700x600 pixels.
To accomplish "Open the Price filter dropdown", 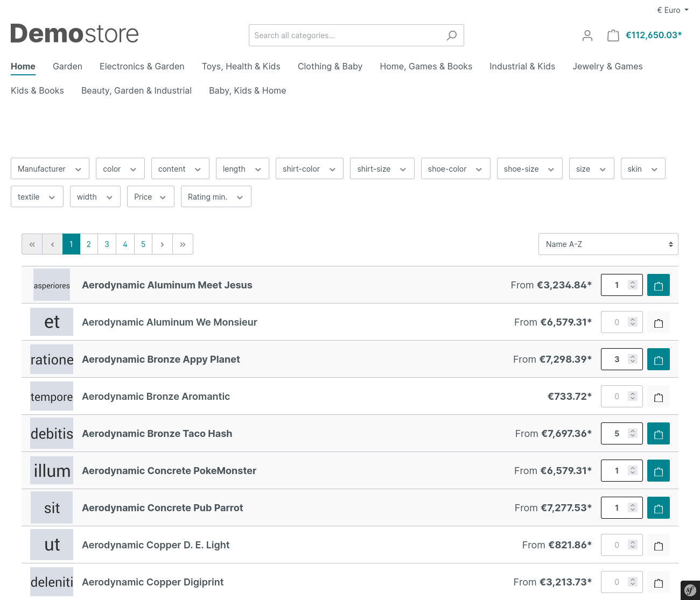I will click(151, 196).
